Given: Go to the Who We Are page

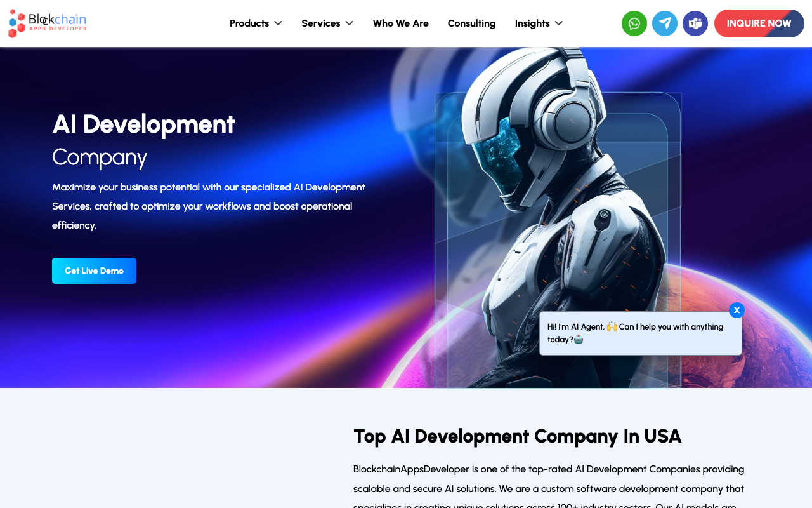Looking at the screenshot, I should click(401, 23).
